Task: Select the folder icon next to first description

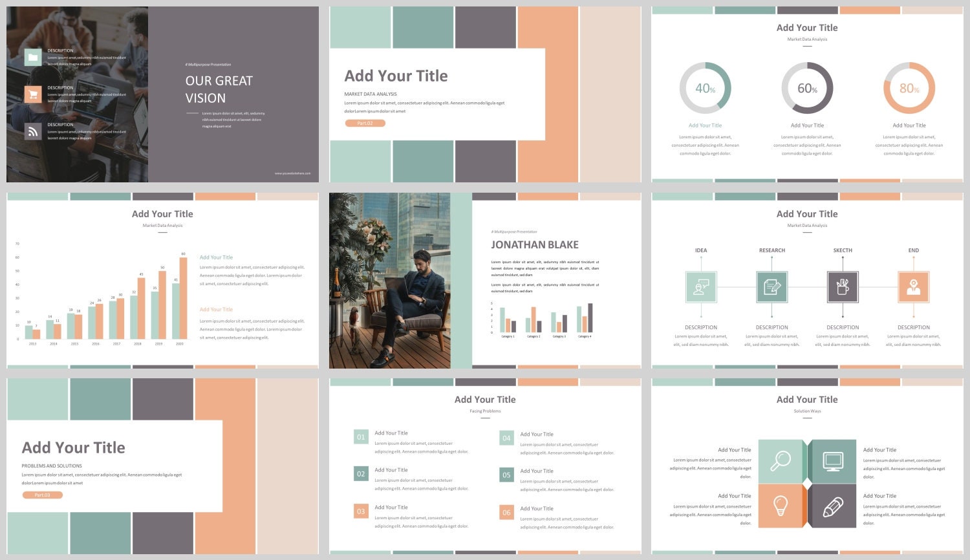Action: pyautogui.click(x=32, y=56)
